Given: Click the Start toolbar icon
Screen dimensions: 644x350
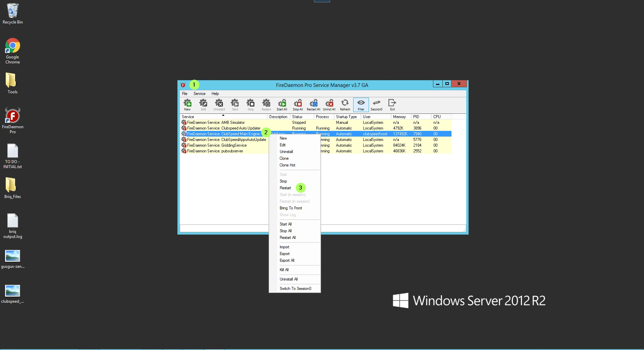Looking at the screenshot, I should (235, 105).
